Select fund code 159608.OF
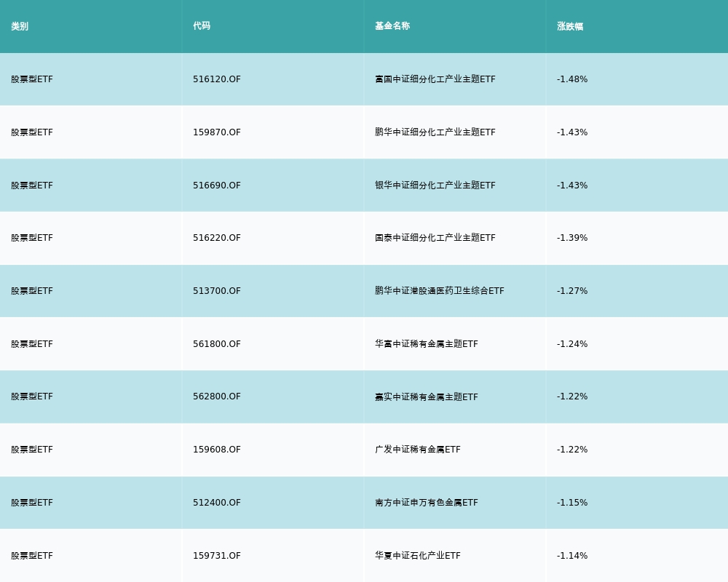728x582 pixels. coord(217,450)
